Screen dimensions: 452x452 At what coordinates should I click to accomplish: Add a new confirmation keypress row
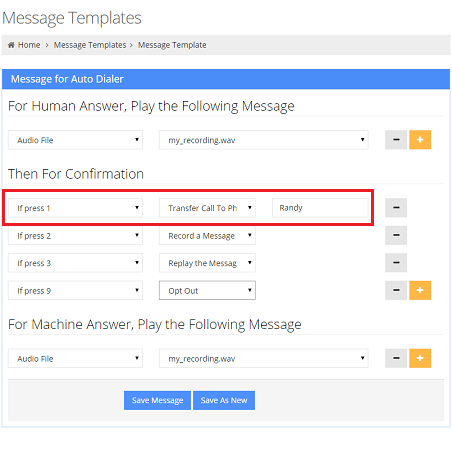pyautogui.click(x=420, y=290)
